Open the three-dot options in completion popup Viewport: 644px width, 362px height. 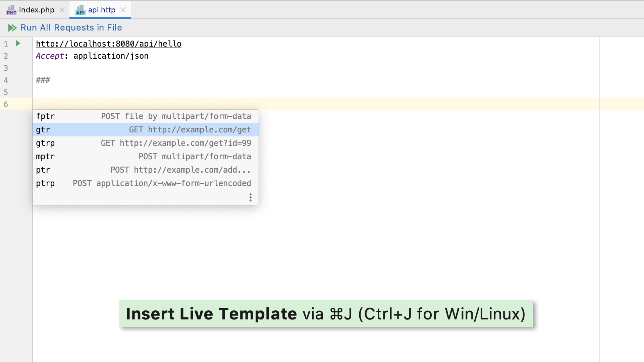click(x=251, y=197)
